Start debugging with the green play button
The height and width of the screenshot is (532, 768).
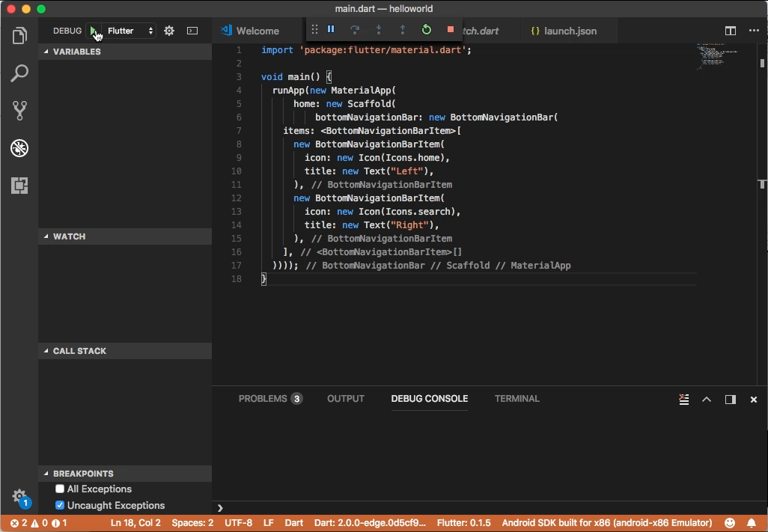pos(93,31)
